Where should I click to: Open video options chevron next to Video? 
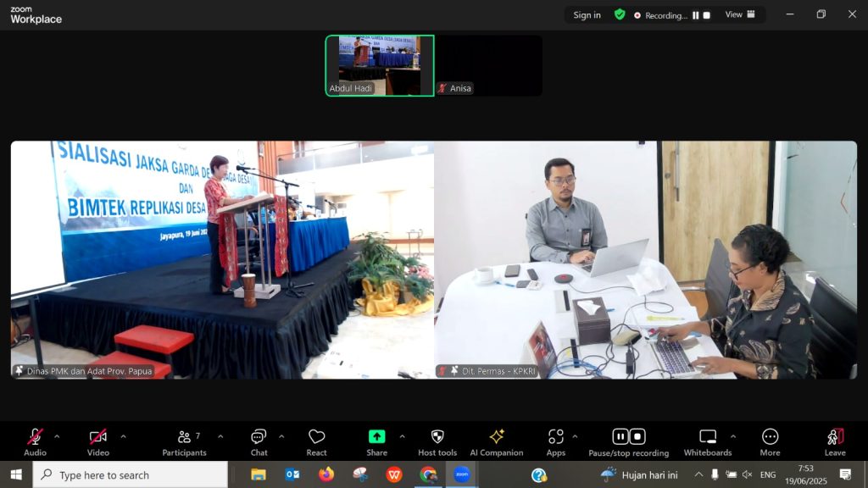[123, 436]
